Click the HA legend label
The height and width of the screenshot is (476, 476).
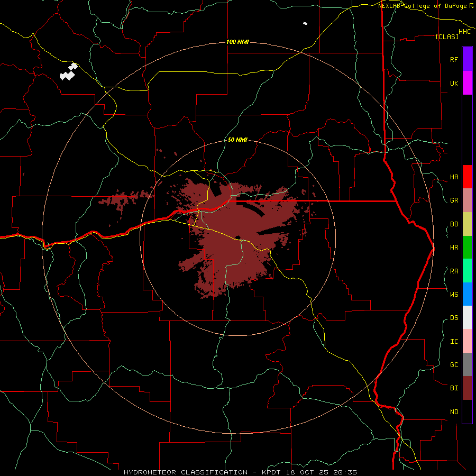point(454,177)
